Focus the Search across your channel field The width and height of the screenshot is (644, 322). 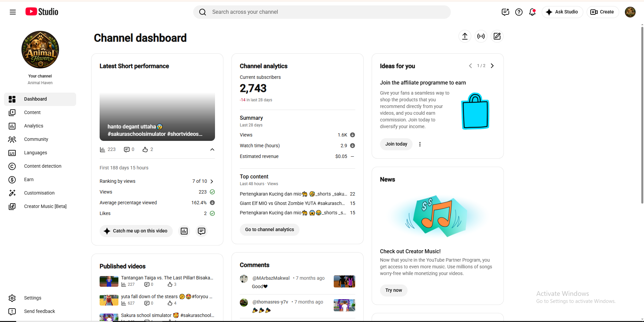(x=322, y=12)
